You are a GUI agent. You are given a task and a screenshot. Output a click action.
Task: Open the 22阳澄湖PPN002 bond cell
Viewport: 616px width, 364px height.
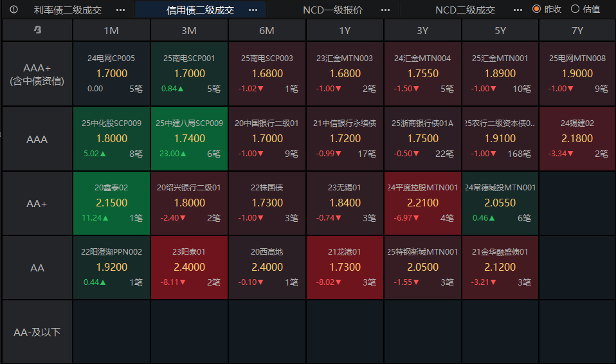pyautogui.click(x=111, y=268)
